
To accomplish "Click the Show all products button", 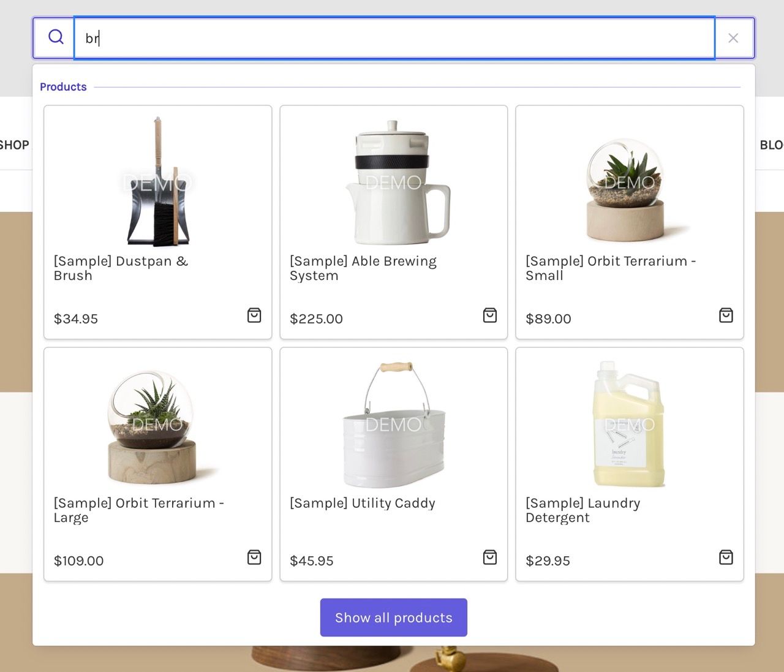I will point(393,617).
